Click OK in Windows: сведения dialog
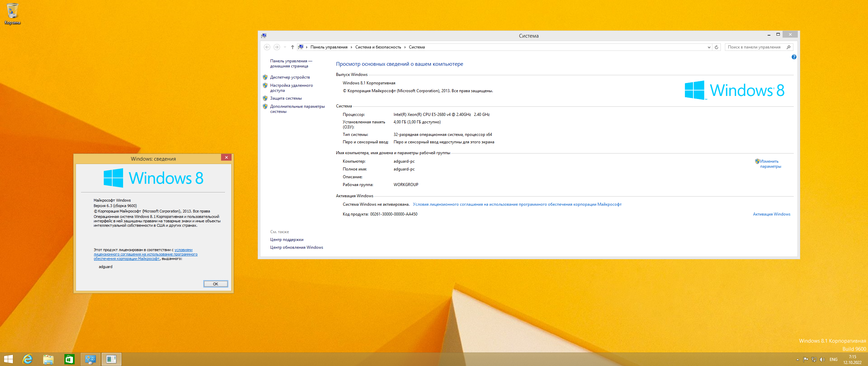The width and height of the screenshot is (868, 366). [216, 284]
